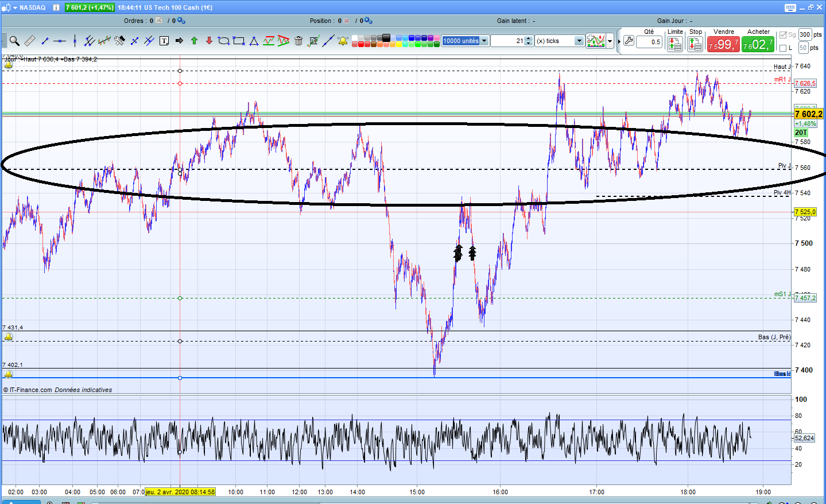
Task: Close positions using the Position X icon
Action: point(346,21)
